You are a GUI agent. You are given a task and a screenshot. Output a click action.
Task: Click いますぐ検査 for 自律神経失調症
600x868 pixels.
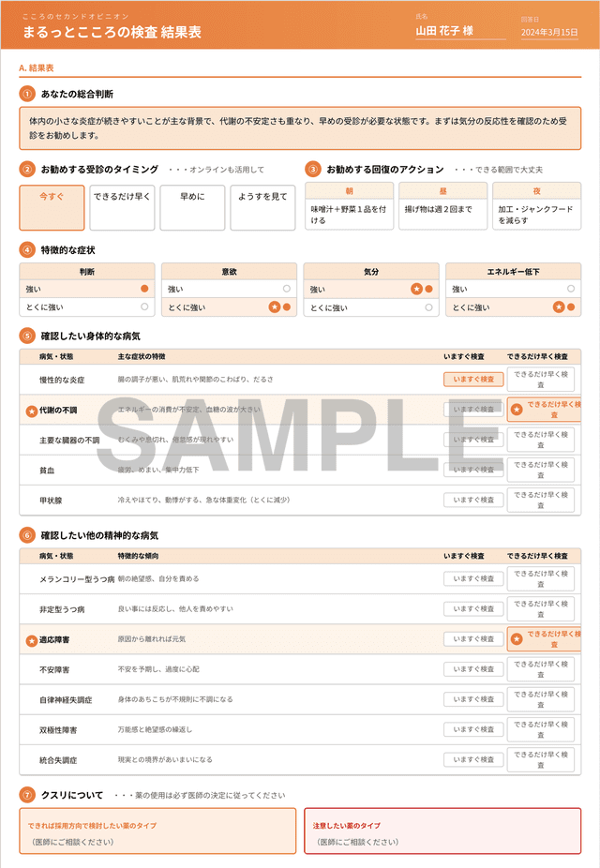click(x=473, y=699)
